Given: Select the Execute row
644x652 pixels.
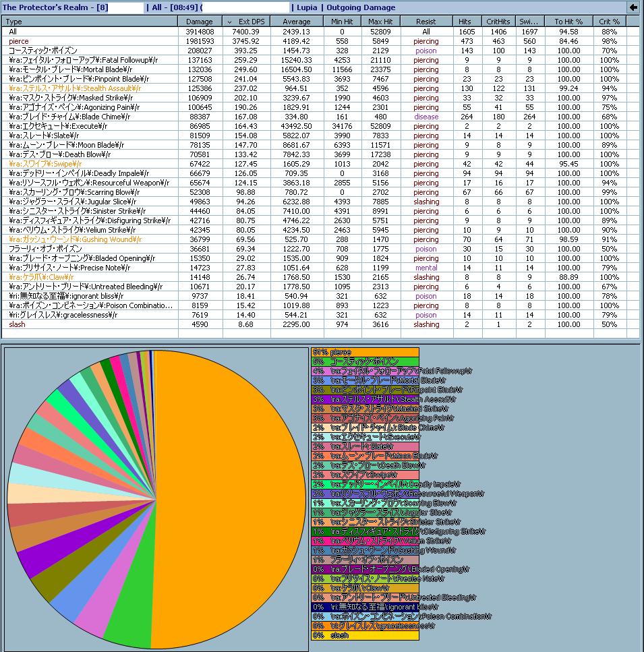Looking at the screenshot, I should tap(320, 126).
